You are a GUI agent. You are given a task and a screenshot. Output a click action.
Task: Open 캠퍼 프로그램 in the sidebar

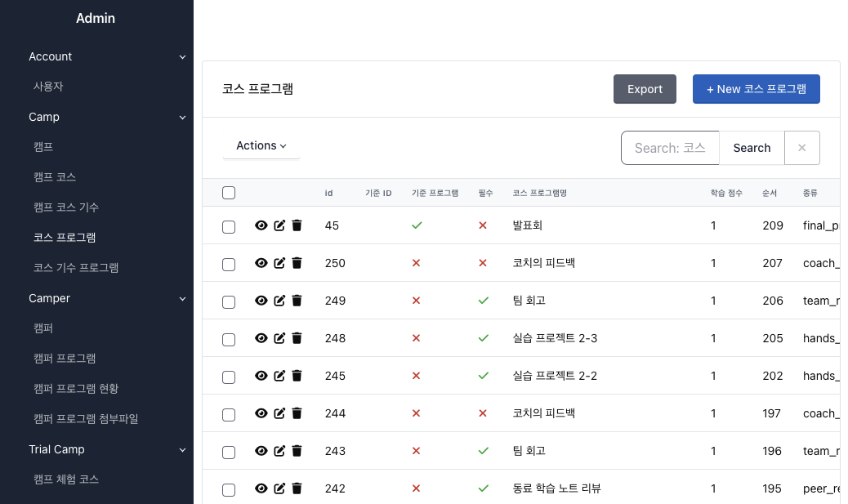pyautogui.click(x=65, y=359)
